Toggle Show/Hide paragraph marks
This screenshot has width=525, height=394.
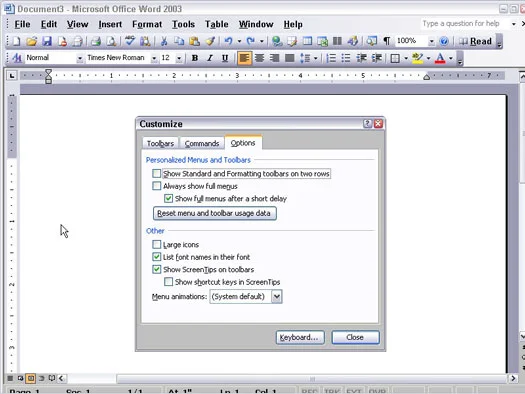387,42
